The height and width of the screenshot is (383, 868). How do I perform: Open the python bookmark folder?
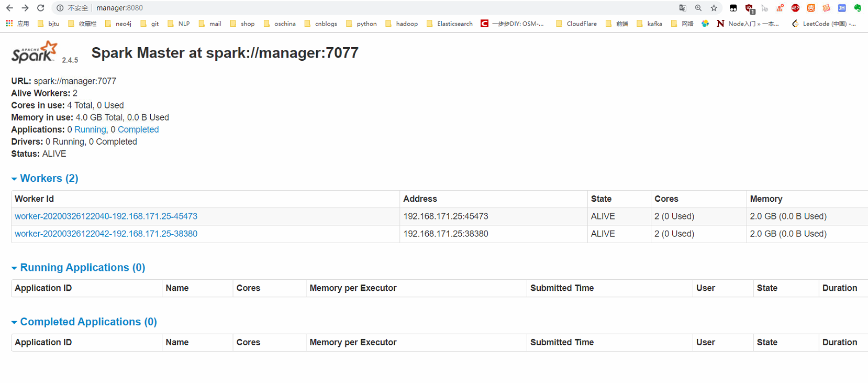[362, 24]
